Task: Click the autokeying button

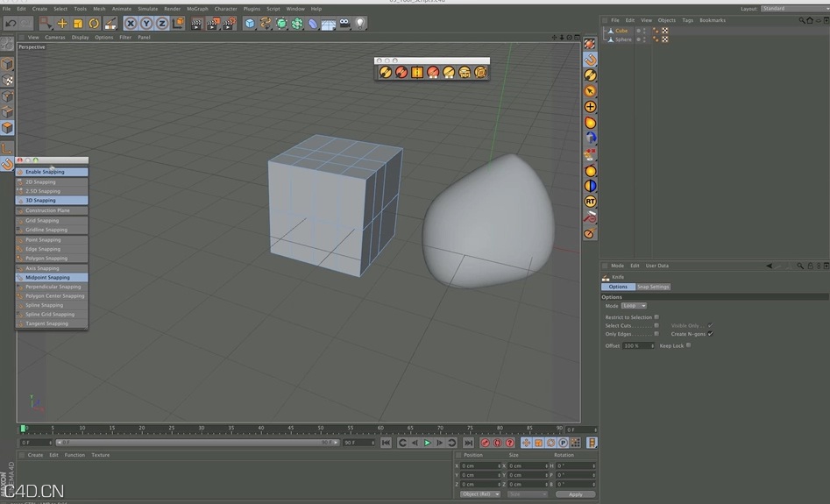Action: pyautogui.click(x=497, y=443)
